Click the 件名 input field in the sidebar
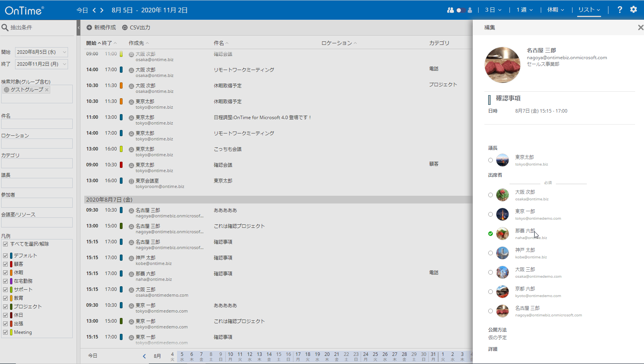644x364 pixels. [37, 123]
